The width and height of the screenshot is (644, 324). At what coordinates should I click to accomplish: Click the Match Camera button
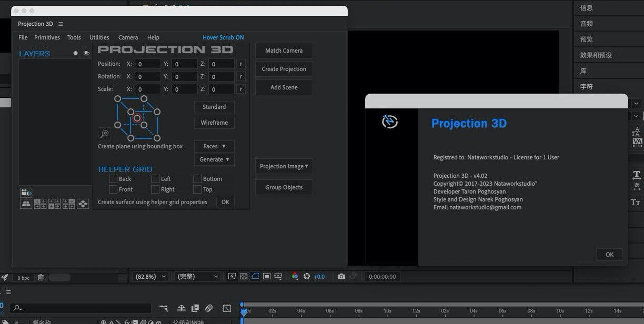click(x=284, y=50)
